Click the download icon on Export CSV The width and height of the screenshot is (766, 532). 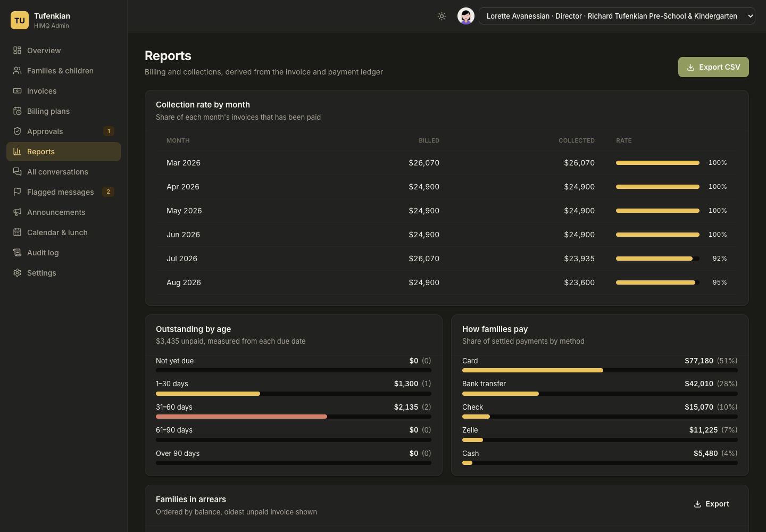pos(690,68)
